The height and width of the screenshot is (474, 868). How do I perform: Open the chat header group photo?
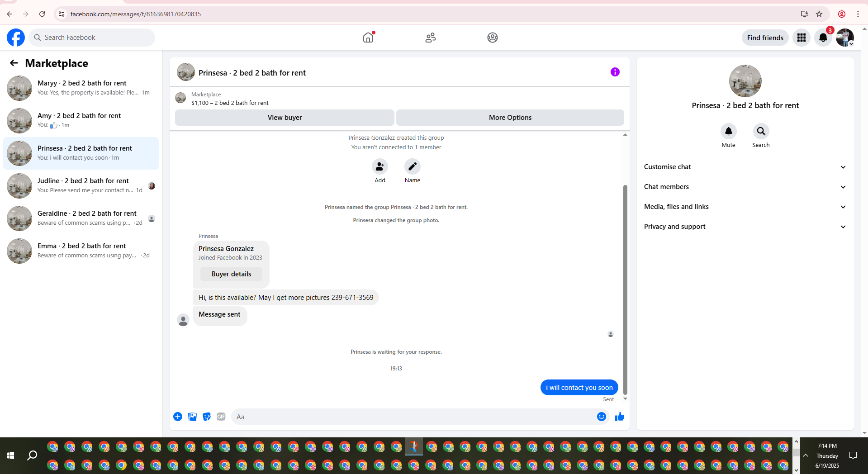pyautogui.click(x=186, y=72)
